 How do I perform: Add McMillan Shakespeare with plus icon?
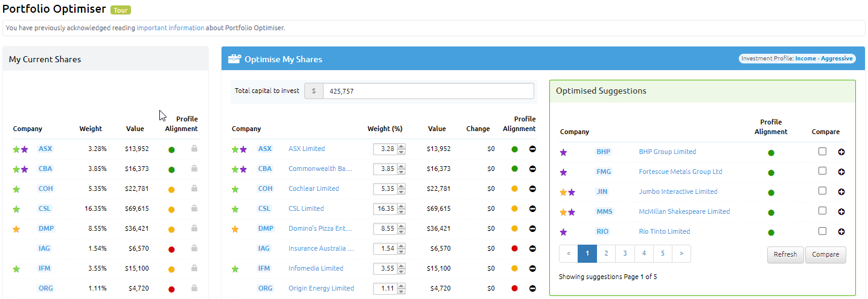841,212
